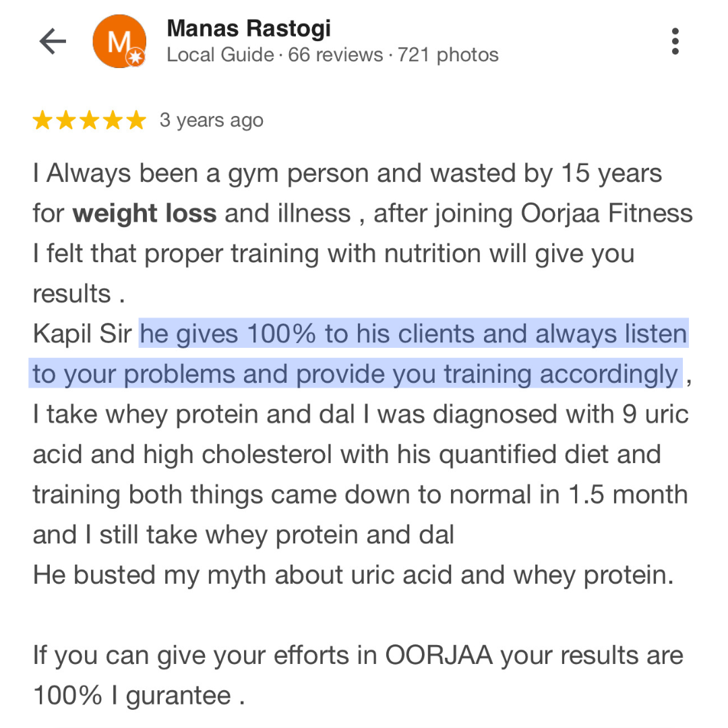Viewport: 728px width, 728px height.
Task: Click the first yellow rating star
Action: (x=42, y=120)
